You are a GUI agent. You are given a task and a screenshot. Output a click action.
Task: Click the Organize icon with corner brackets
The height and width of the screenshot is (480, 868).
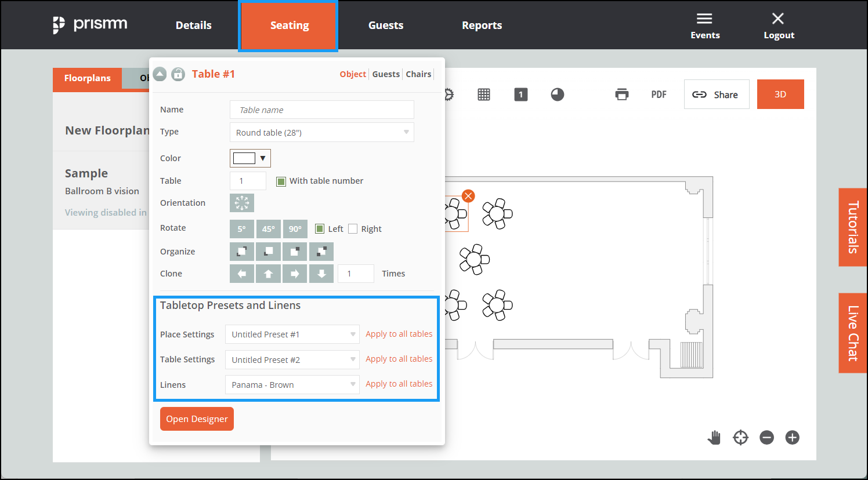[242, 252]
